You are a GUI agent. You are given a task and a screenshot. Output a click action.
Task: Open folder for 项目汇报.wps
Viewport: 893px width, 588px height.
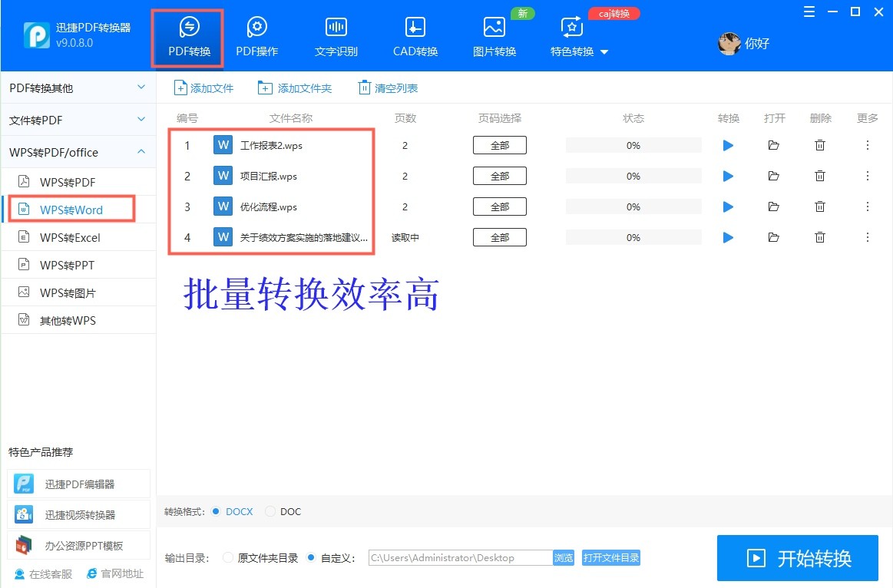773,176
